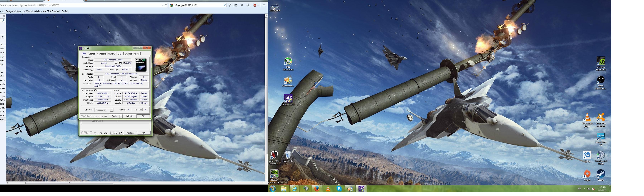Switch to CPU-Z Memory tab
The width and height of the screenshot is (644, 196).
click(x=111, y=54)
